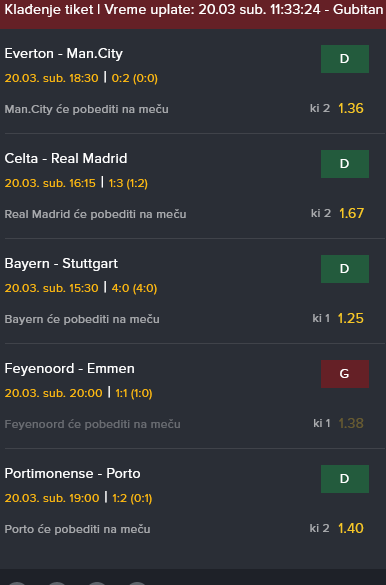This screenshot has height=585, width=386.
Task: Click the text 'Real Madrid će pobediti na meču'
Action: click(95, 214)
